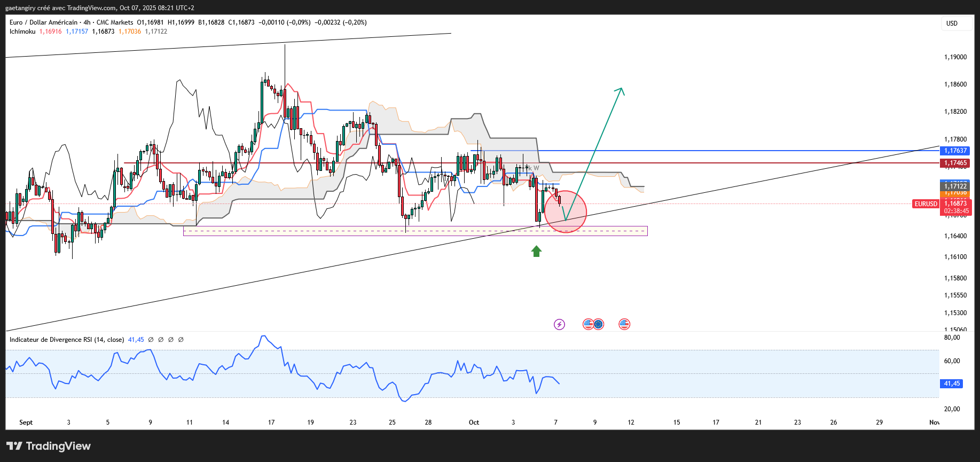980x462 pixels.
Task: Open the purple lightning event icon
Action: click(x=559, y=324)
